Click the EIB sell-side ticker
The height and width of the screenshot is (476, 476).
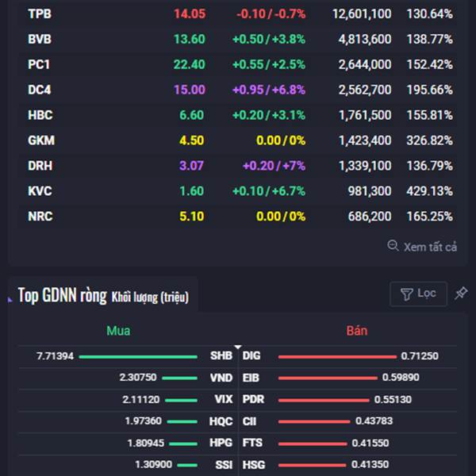pos(251,378)
